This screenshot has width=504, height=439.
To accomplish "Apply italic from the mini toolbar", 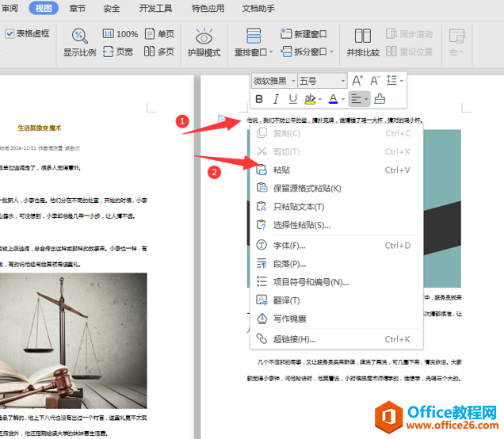I will pos(276,99).
